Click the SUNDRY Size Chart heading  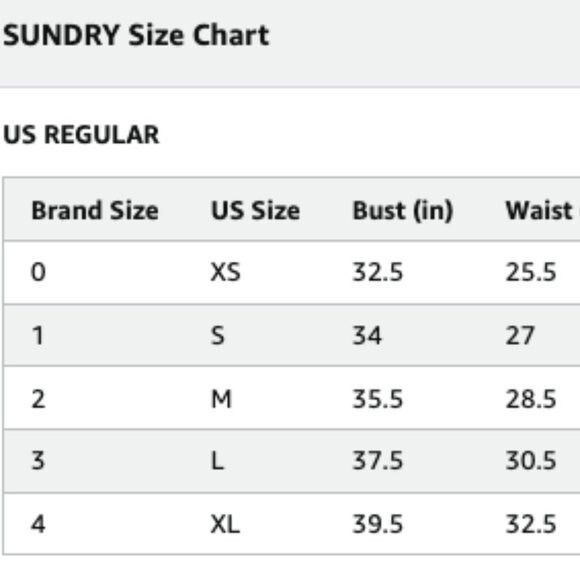point(136,36)
